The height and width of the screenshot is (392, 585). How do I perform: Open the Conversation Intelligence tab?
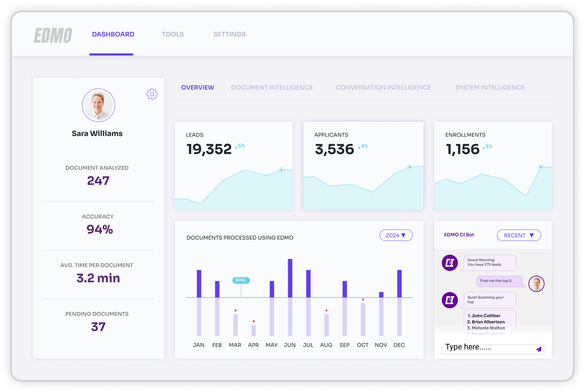coord(383,87)
